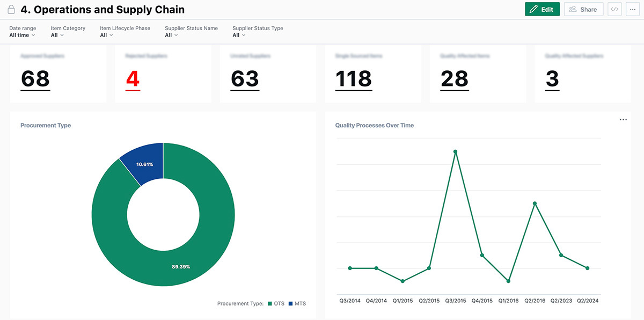
Task: Click the Q4/2015 data point on line
Action: pos(482,255)
